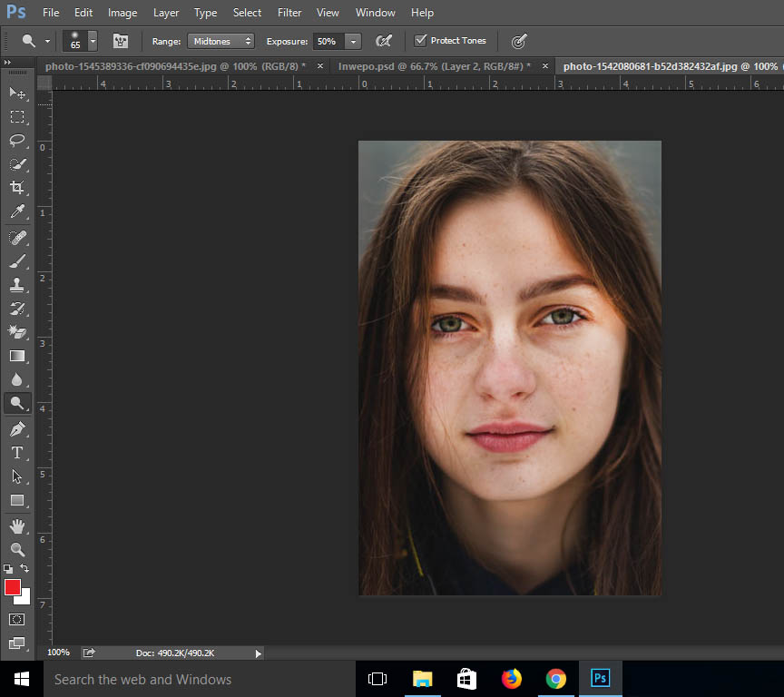Activate the Eyedropper tool
This screenshot has width=784, height=697.
tap(17, 211)
